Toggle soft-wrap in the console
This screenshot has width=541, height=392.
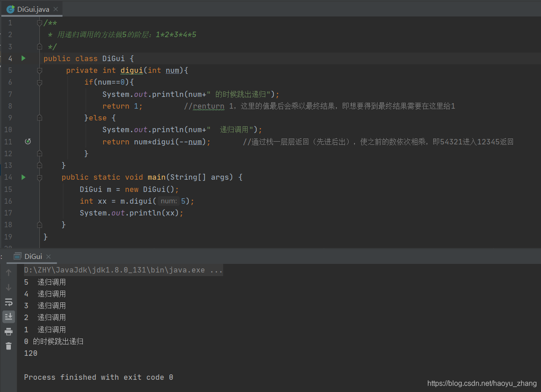9,302
